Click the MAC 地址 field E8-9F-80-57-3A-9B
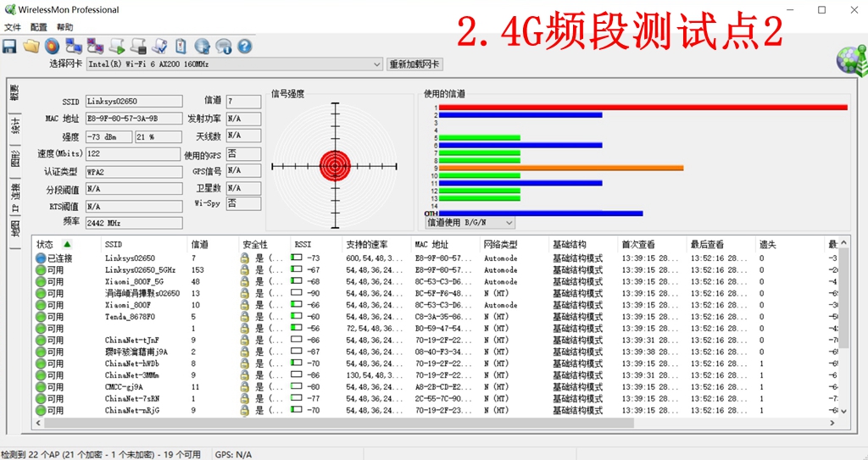The width and height of the screenshot is (868, 460). 134,119
